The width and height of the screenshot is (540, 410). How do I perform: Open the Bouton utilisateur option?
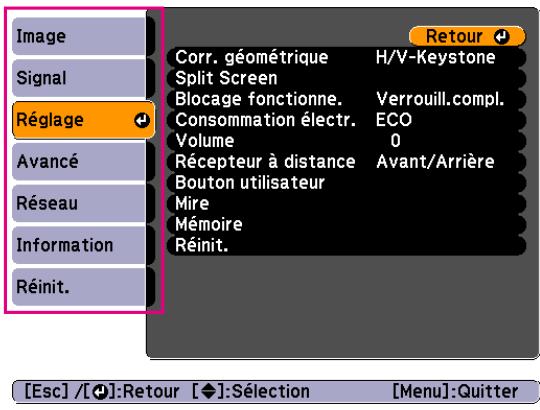(346, 183)
